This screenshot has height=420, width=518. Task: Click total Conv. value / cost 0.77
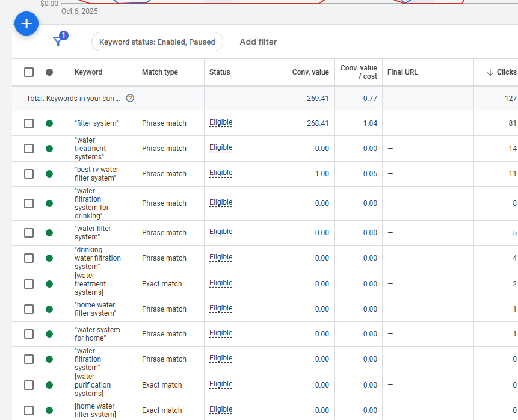click(x=370, y=99)
